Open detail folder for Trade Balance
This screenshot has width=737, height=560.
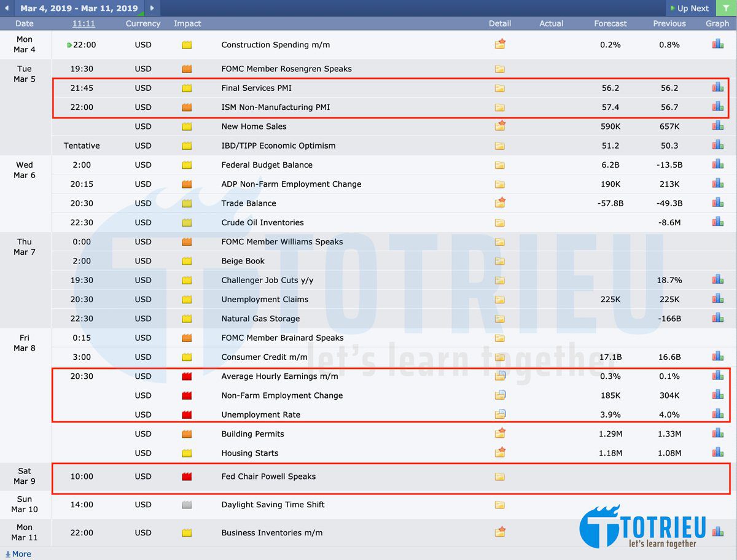click(x=500, y=203)
